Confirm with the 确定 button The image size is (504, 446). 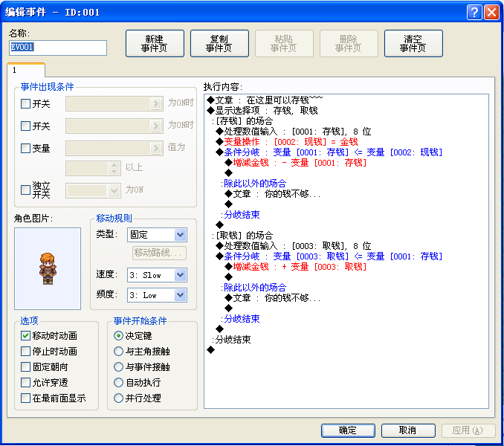[x=348, y=430]
